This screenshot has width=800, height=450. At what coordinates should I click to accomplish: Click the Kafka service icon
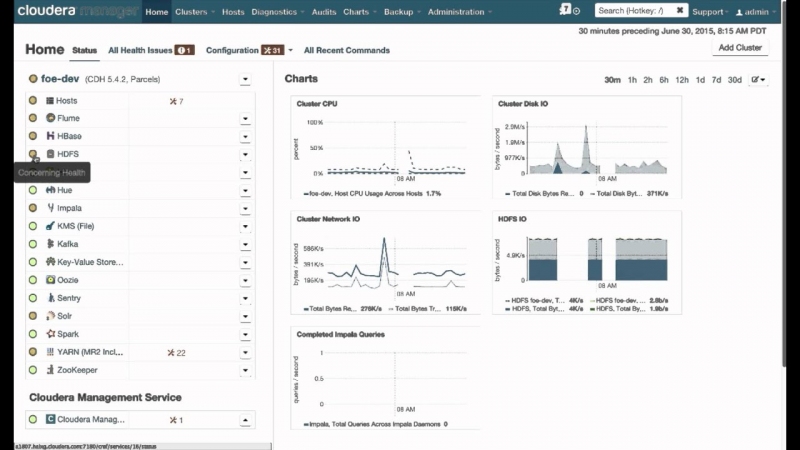50,243
